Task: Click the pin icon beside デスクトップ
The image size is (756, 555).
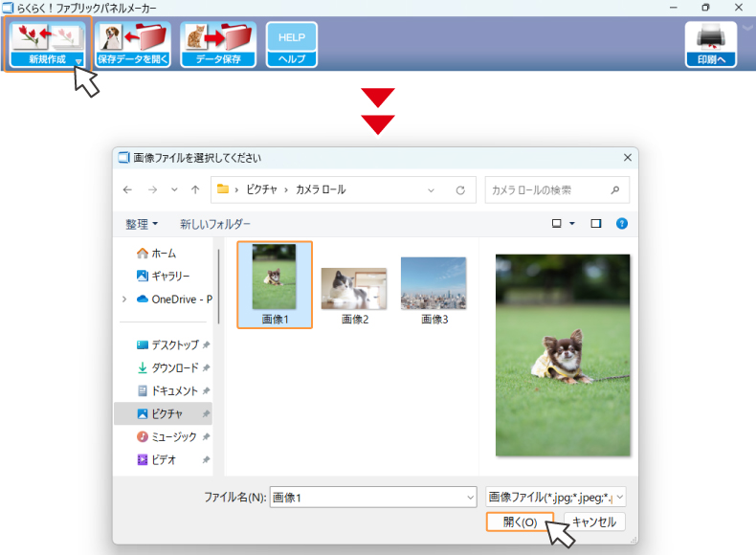Action: pyautogui.click(x=207, y=345)
